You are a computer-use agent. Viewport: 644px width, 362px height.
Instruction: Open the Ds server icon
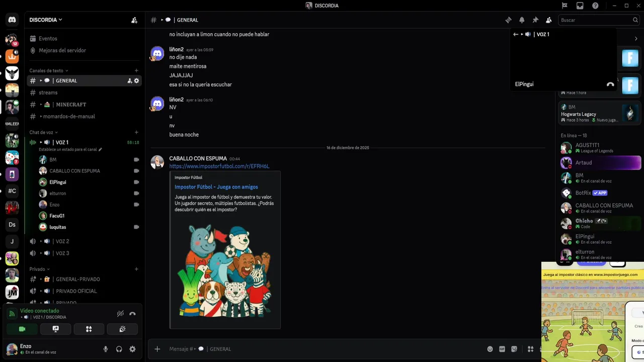click(12, 225)
